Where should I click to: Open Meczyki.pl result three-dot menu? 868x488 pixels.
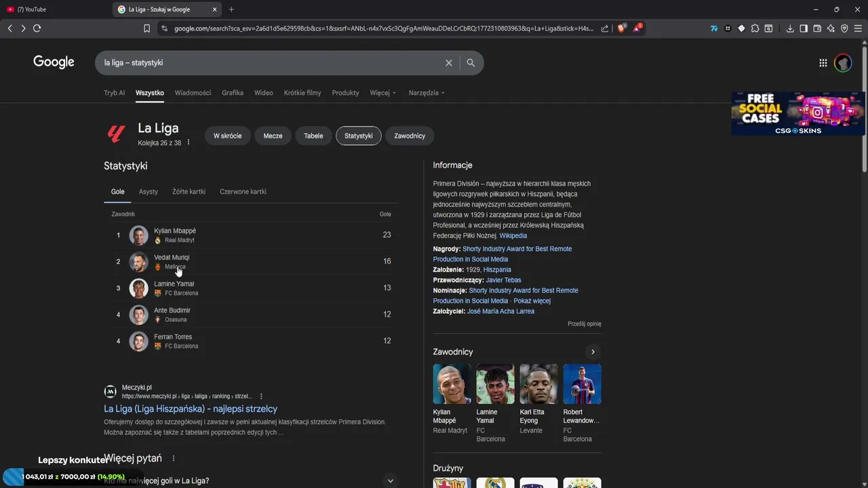(261, 396)
